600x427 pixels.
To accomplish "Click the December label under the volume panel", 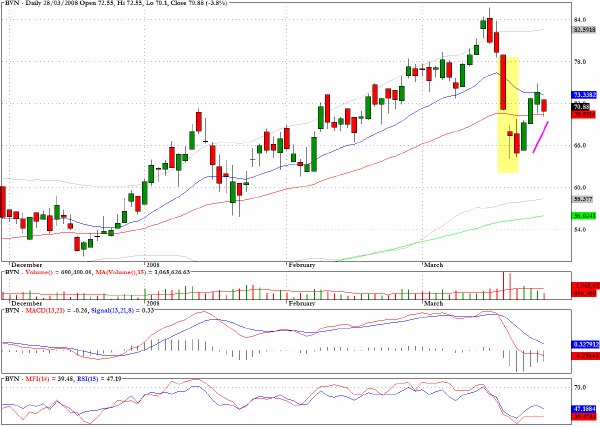I will coord(26,303).
